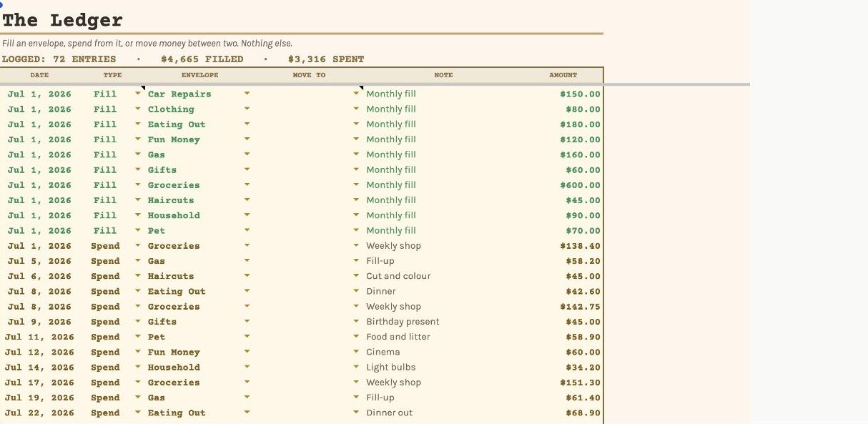Open Envelope dropdown beside Pet spend row
868x424 pixels.
click(247, 337)
